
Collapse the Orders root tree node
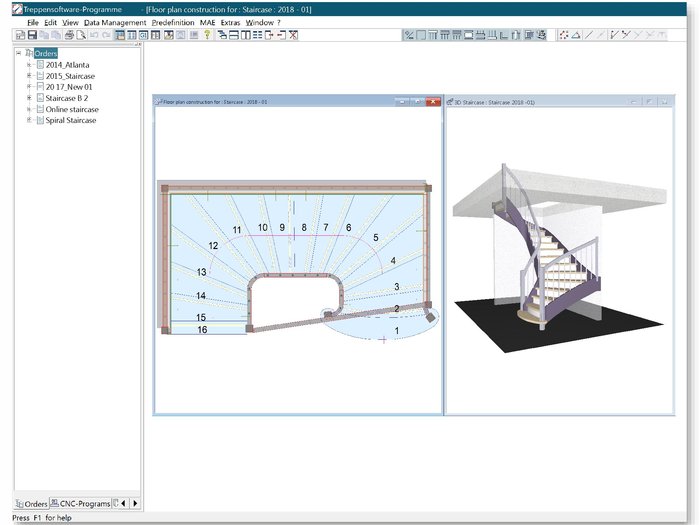coord(18,53)
